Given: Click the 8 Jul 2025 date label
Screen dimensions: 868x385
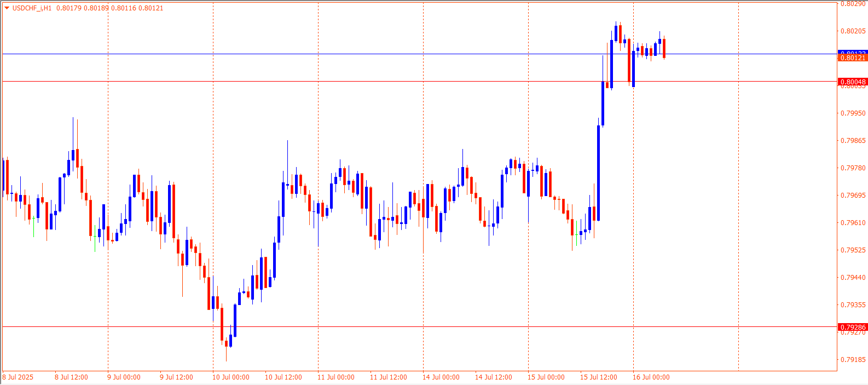Looking at the screenshot, I should [x=18, y=377].
